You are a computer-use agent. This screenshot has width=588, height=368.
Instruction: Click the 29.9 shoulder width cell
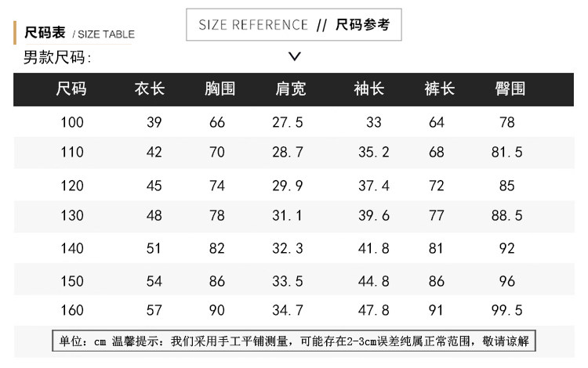pos(288,186)
